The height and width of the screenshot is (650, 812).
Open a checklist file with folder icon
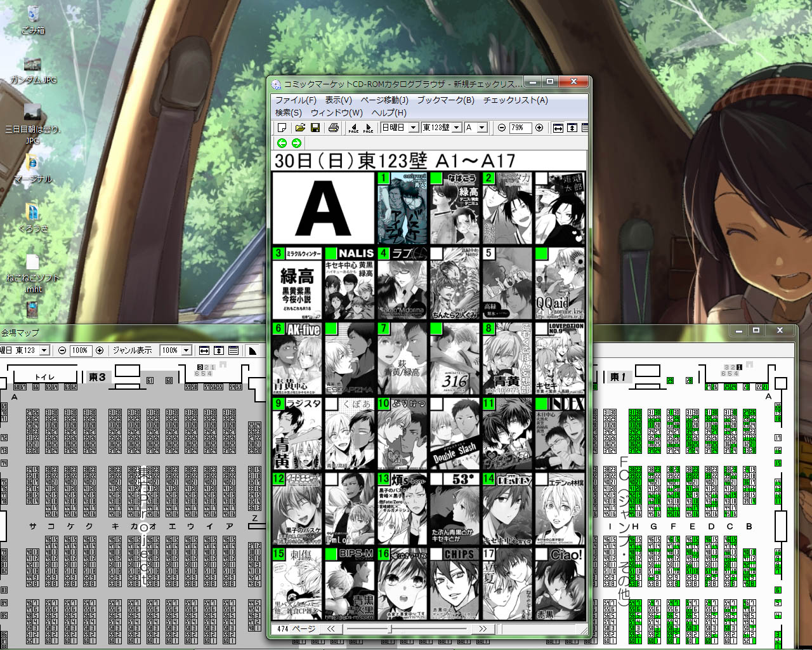301,128
